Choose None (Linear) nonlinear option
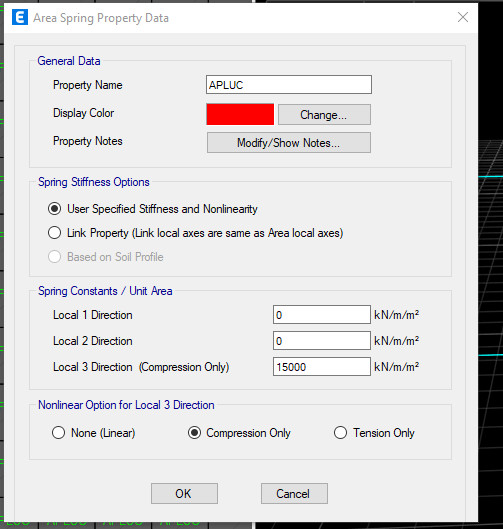Viewport: 503px width, 529px height. [58, 433]
